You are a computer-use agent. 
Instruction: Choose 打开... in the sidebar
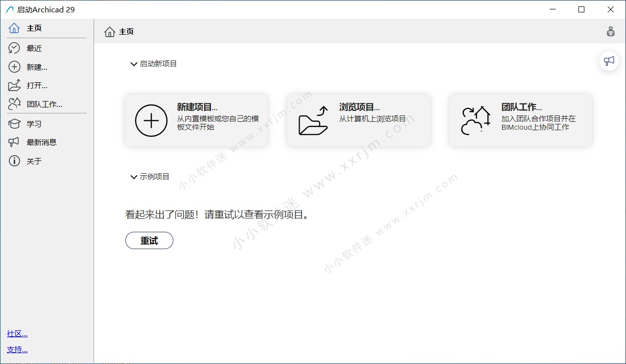[x=37, y=86]
